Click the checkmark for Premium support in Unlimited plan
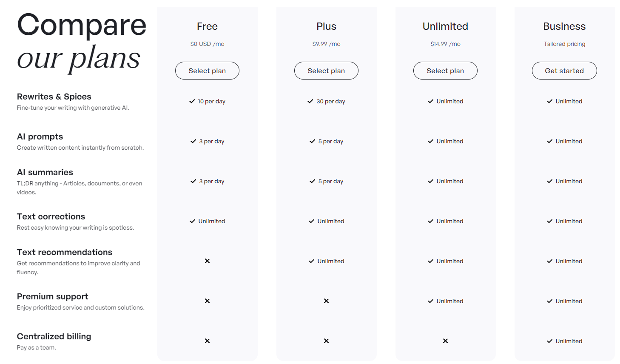Viewport: 620px width, 364px height. pos(431,301)
